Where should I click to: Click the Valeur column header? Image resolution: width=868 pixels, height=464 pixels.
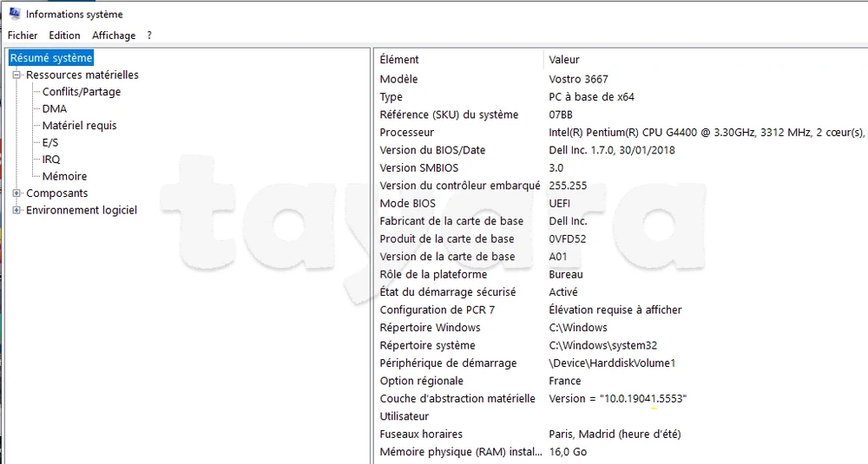click(564, 60)
